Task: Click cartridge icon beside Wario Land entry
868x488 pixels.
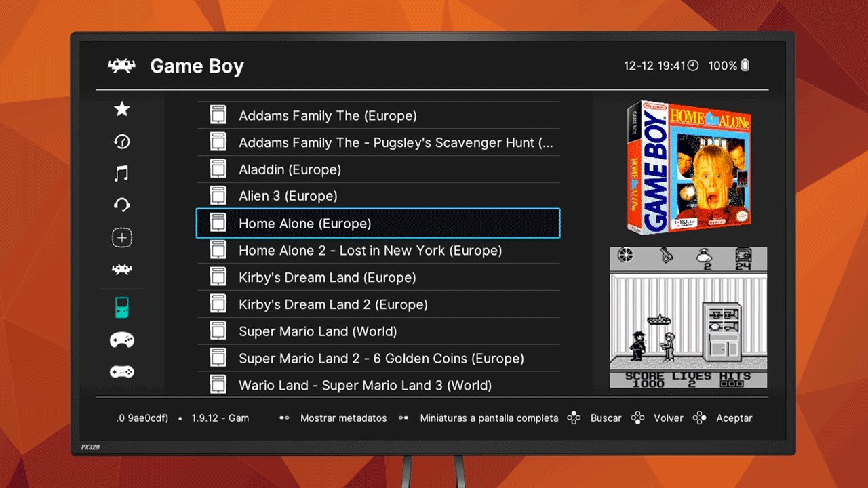Action: 218,384
